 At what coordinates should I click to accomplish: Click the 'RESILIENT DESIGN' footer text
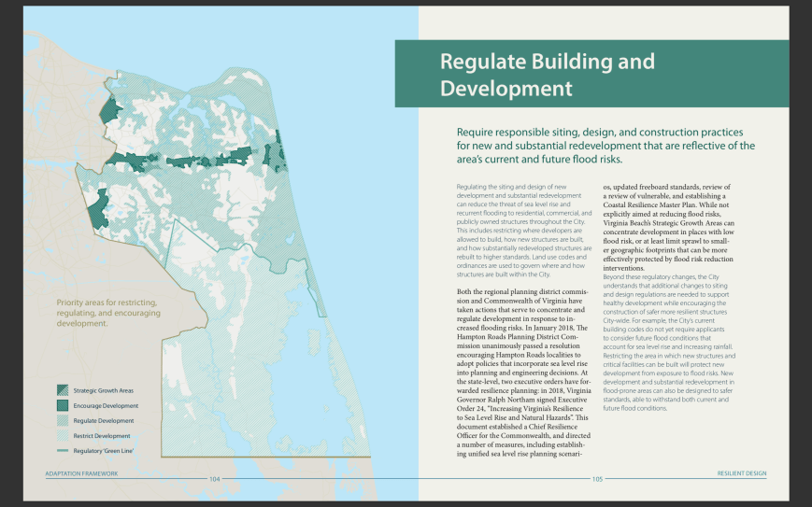[x=741, y=474]
